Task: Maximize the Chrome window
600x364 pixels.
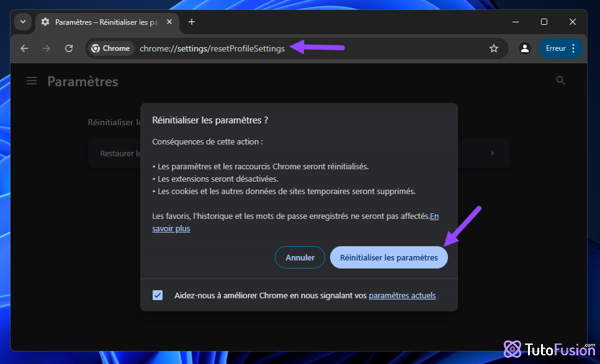Action: (x=544, y=22)
